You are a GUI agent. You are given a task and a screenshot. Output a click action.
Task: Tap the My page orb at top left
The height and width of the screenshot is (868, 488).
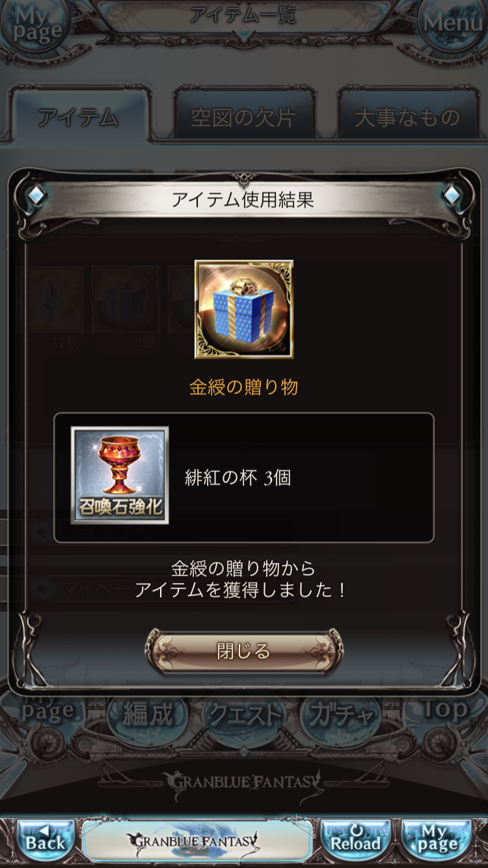36,26
